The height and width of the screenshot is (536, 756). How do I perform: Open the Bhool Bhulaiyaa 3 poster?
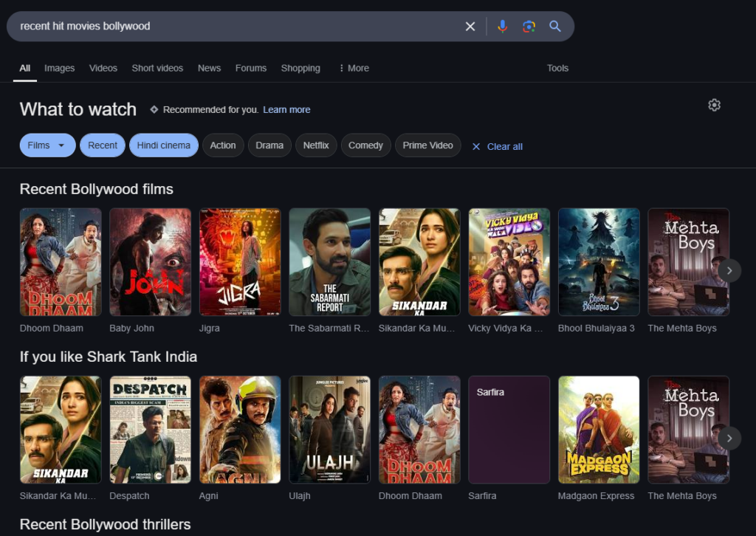[x=599, y=262]
